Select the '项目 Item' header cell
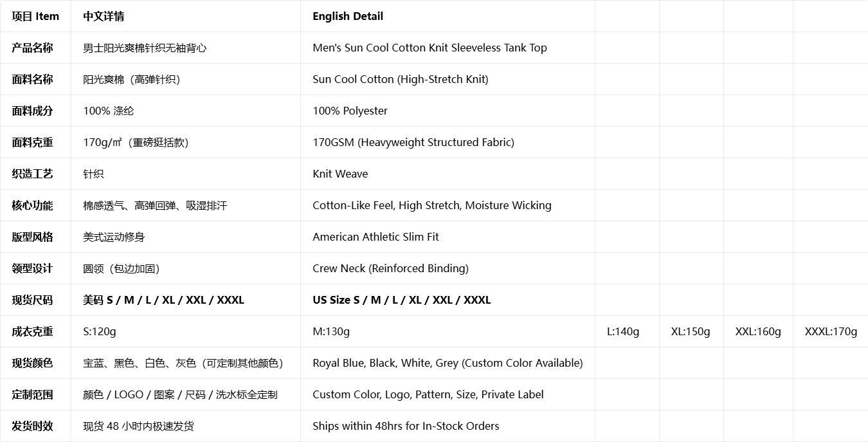Screen dimensions: 868x442 coord(35,16)
